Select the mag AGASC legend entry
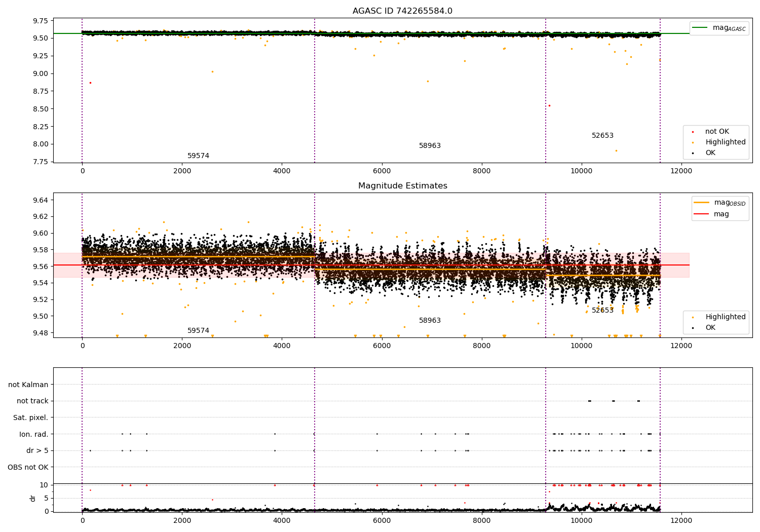 (719, 28)
